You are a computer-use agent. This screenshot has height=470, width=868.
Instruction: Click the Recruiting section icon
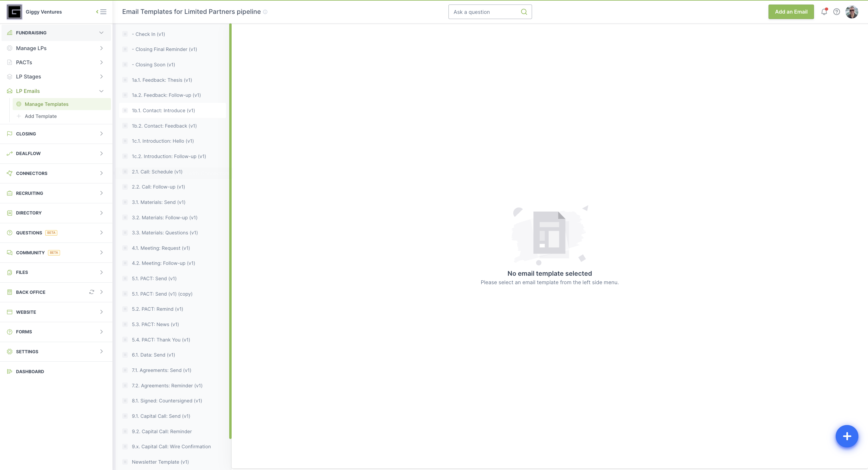(9, 193)
